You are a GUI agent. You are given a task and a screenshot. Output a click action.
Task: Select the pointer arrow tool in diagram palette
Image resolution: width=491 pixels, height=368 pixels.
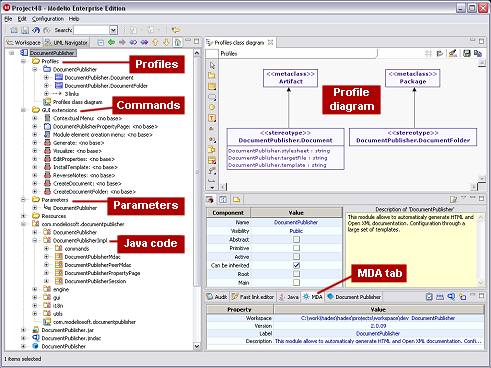[212, 65]
